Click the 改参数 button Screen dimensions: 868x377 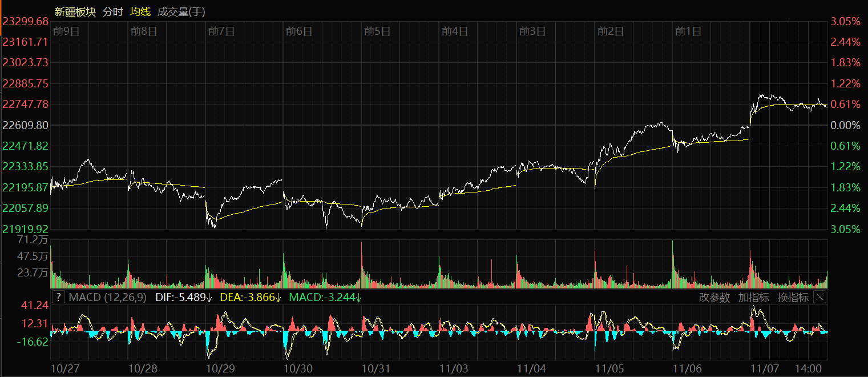[x=714, y=298]
